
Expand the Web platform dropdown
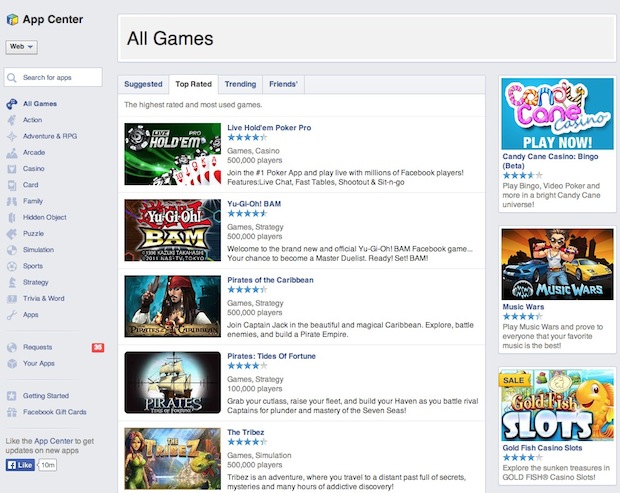[21, 47]
